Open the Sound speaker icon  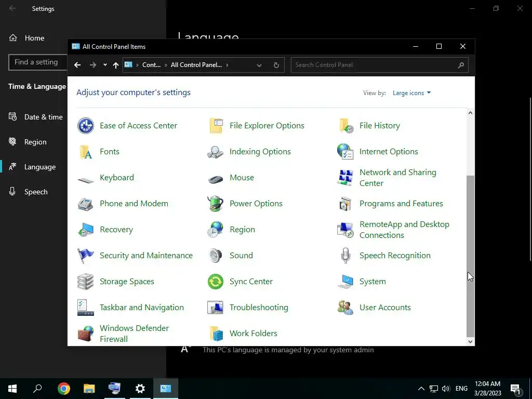(x=216, y=256)
